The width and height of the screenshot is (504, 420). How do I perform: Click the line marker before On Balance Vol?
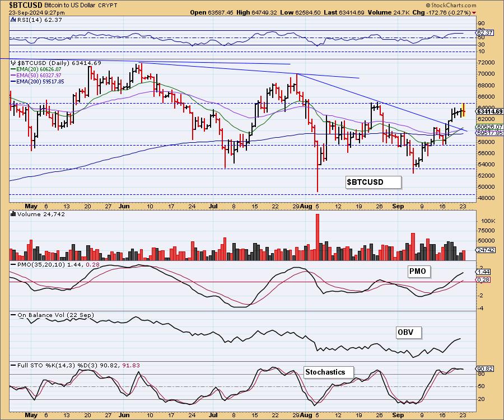pos(13,315)
